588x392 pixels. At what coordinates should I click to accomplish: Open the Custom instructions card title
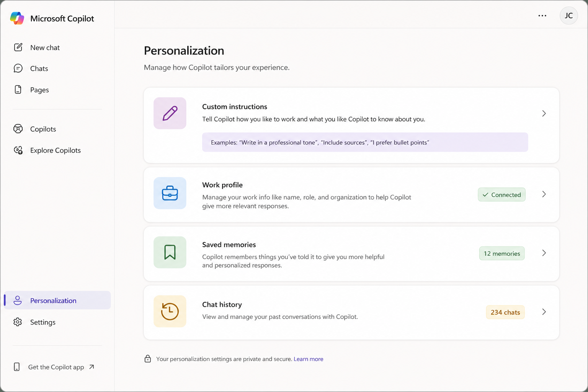click(235, 107)
